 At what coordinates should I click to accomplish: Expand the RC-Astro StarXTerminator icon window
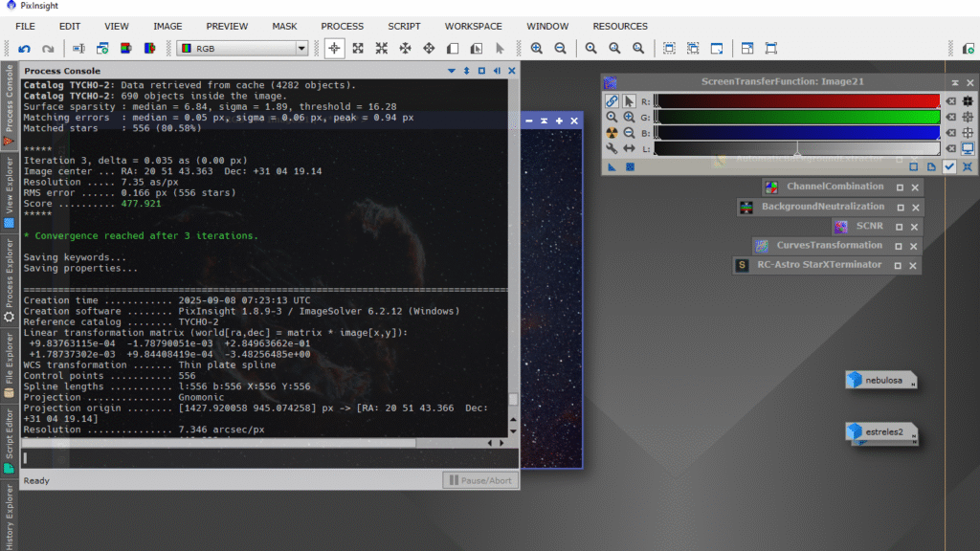pos(898,266)
